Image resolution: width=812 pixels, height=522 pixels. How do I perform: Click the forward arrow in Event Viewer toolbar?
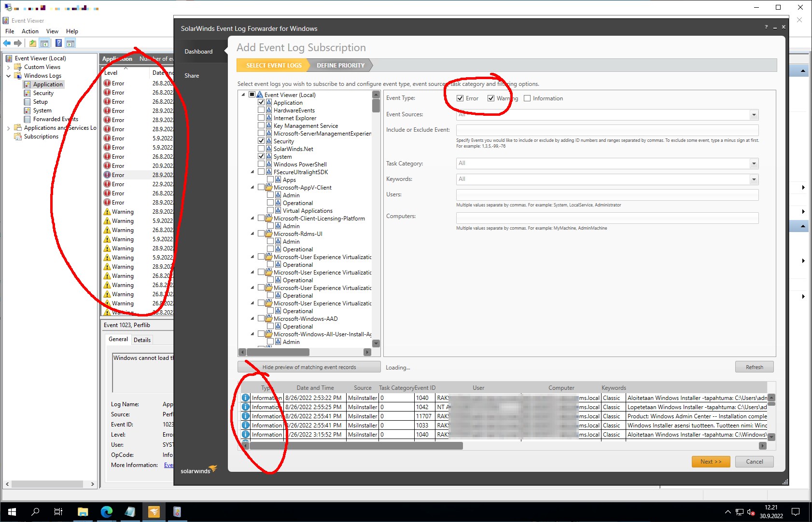click(x=18, y=43)
